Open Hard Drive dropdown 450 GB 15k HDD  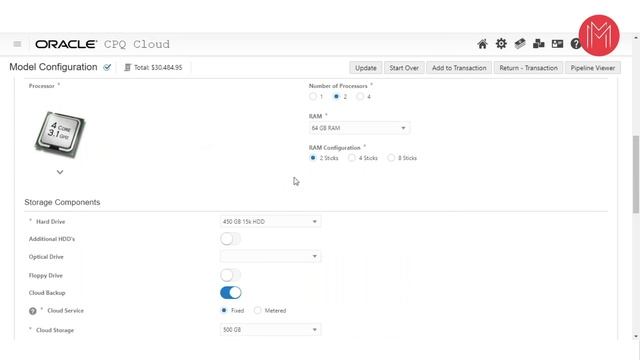270,222
